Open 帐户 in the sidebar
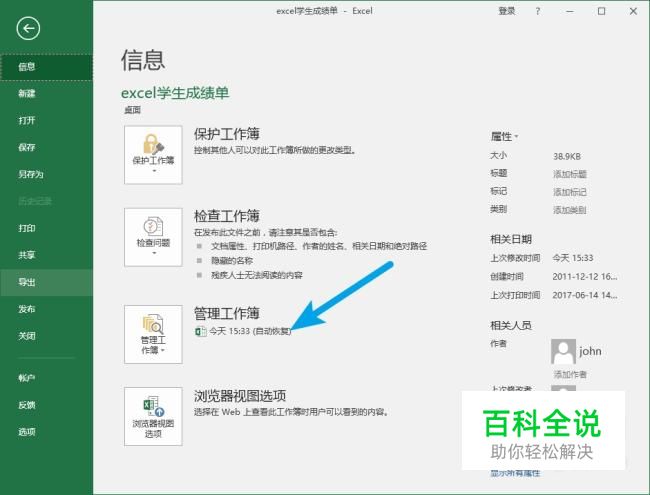 pos(46,378)
